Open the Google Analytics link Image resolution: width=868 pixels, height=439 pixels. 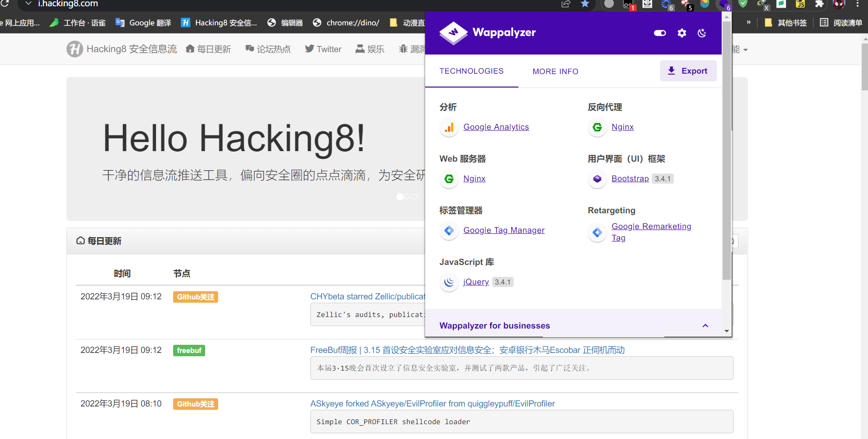pyautogui.click(x=496, y=127)
